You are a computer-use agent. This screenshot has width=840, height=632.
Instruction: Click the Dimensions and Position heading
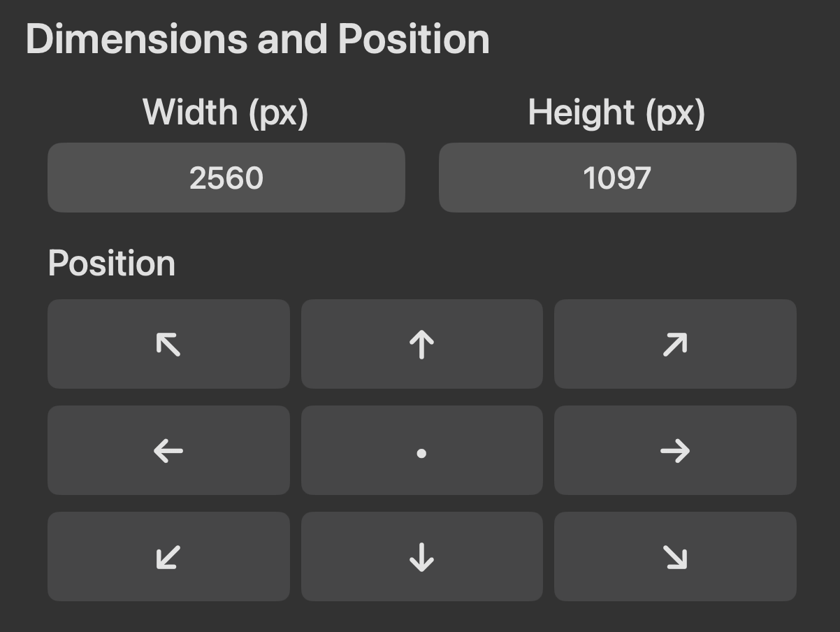click(256, 38)
